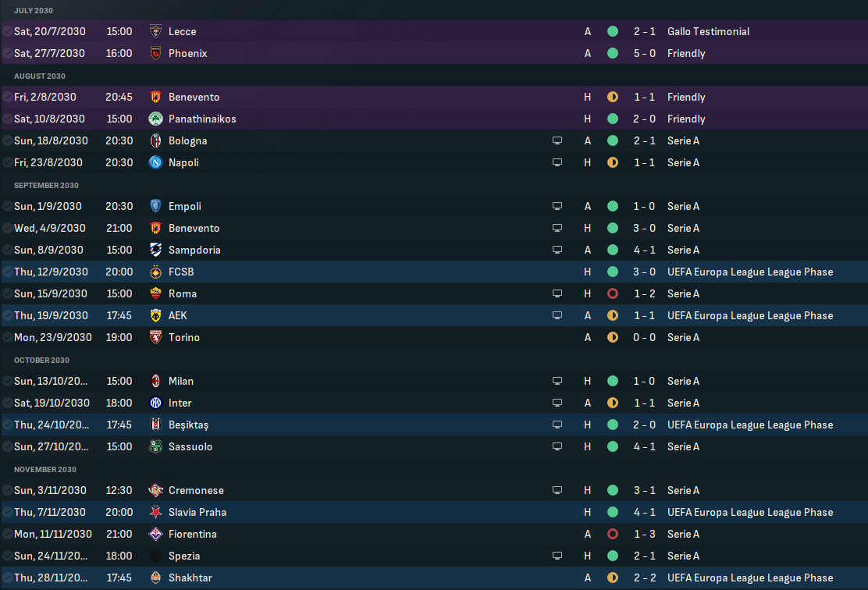This screenshot has width=868, height=590.
Task: Click the red loss indicator for Fiorentina match
Action: (613, 534)
